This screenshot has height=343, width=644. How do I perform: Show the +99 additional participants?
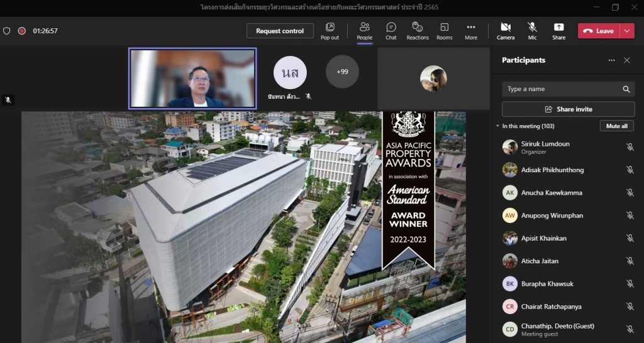[342, 72]
